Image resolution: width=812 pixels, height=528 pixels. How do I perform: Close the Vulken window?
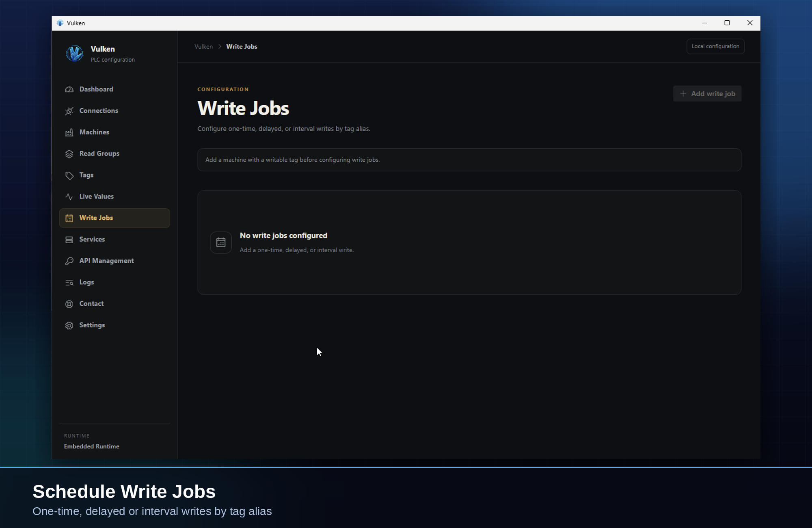pyautogui.click(x=750, y=23)
